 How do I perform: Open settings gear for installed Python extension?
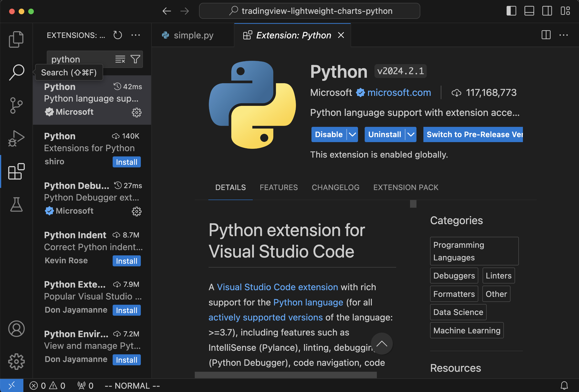pos(137,112)
